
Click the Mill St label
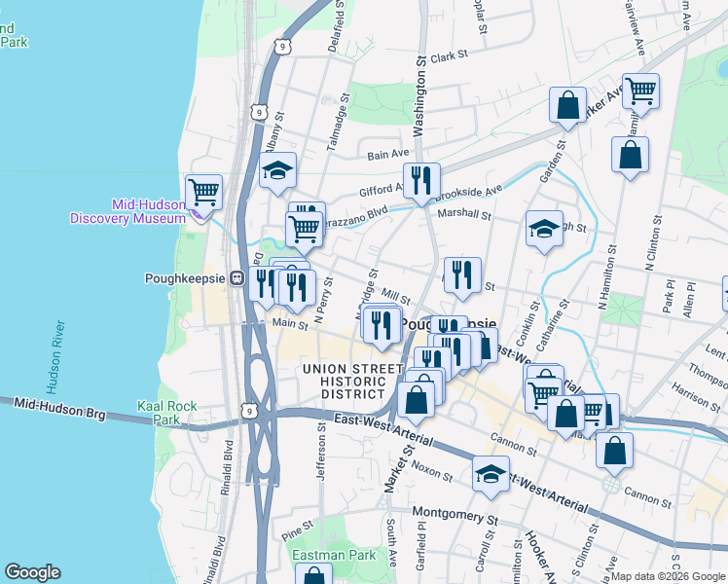coord(396,296)
